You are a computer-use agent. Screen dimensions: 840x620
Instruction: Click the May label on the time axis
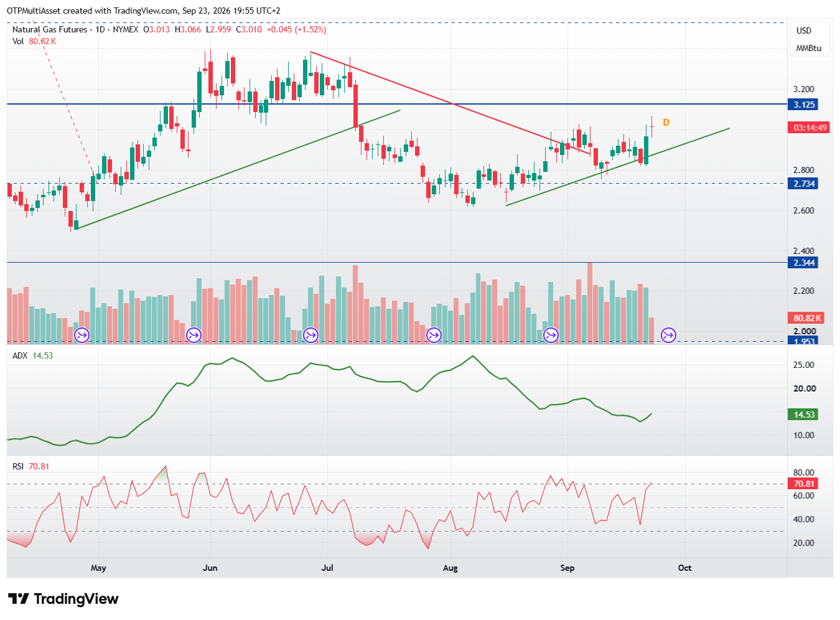point(98,568)
